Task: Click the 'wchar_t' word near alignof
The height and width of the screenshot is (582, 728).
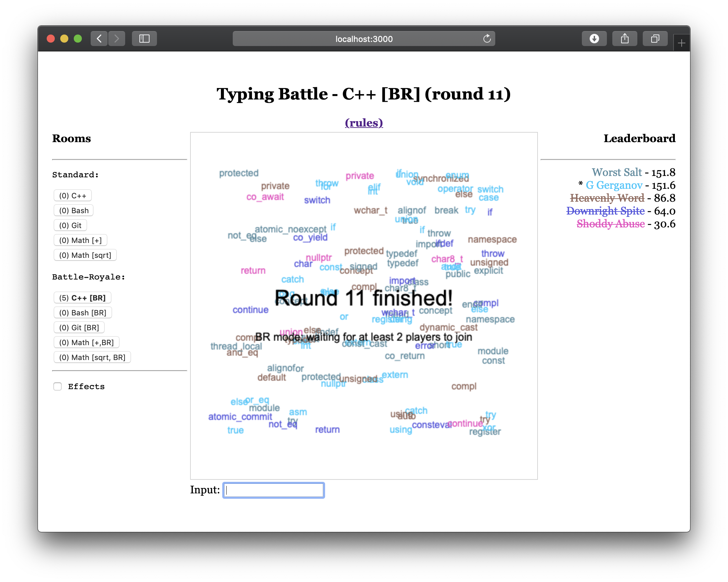Action: click(370, 210)
